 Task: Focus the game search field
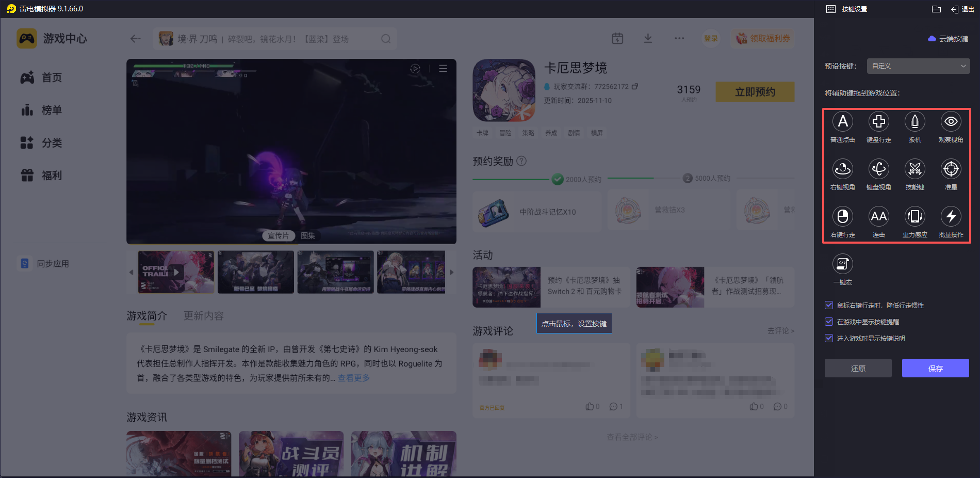275,39
